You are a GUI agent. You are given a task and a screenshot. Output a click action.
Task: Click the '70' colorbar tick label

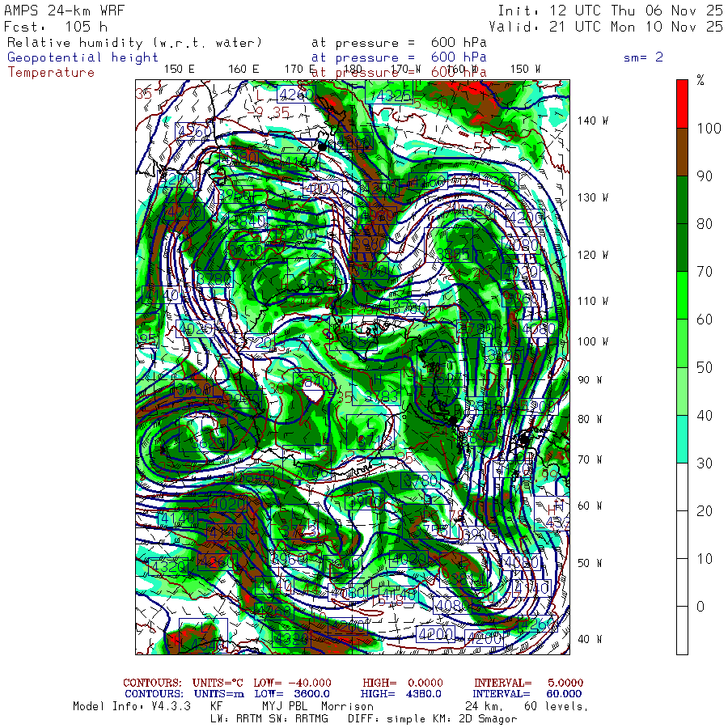click(x=705, y=272)
